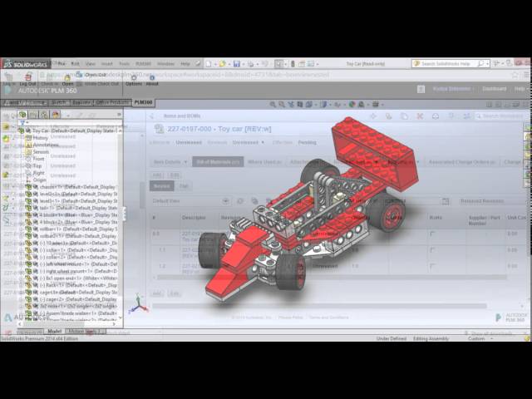Open the View Orientation icon
The width and height of the screenshot is (532, 399).
coord(309,104)
